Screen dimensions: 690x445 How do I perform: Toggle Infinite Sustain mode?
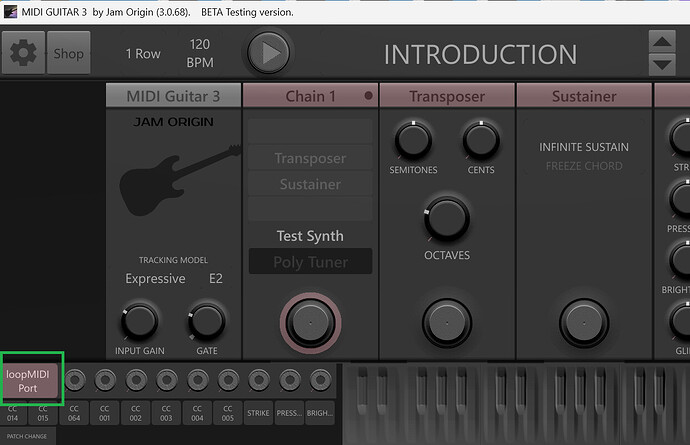[x=584, y=147]
